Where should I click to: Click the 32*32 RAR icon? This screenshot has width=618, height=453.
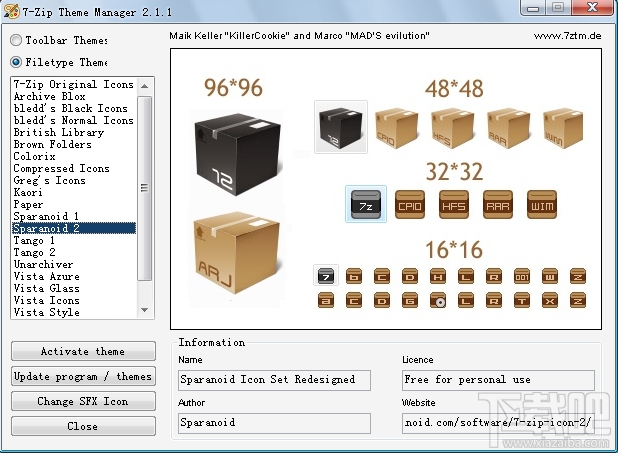coord(498,204)
